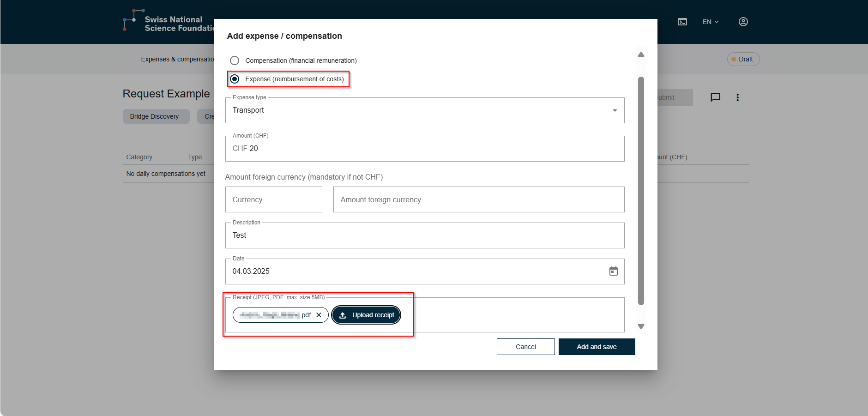Click the Swiss National Science Foundation logo

(166, 22)
